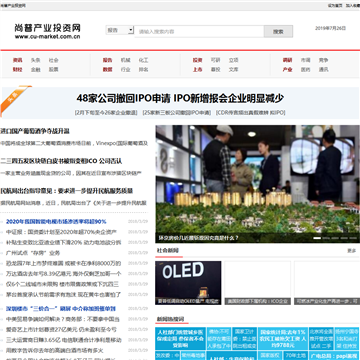This screenshot has height=360, width=360.
Task: Go to the 社会 sub-link under 资讯
Action: click(53, 60)
